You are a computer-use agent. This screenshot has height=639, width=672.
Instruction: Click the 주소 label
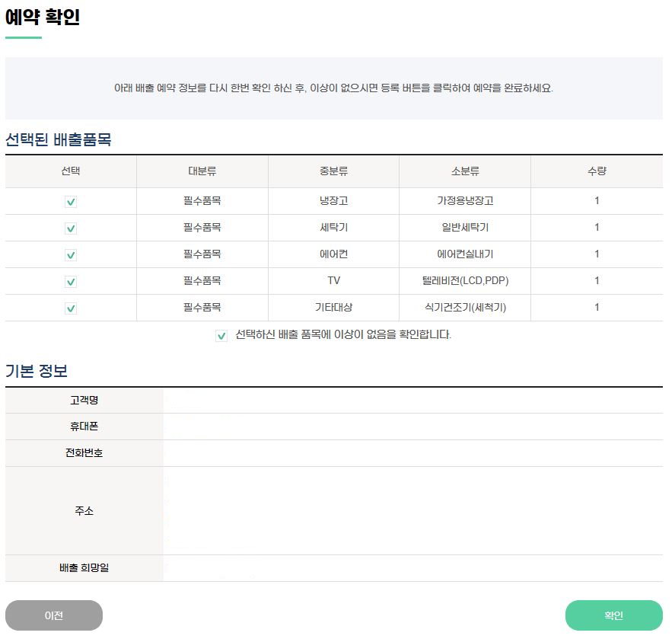coord(84,510)
